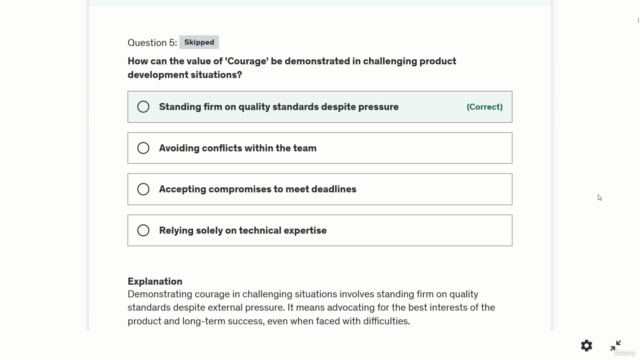Click the 'Relying solely on technical expertise' answer text
This screenshot has height=360, width=640.
click(243, 231)
